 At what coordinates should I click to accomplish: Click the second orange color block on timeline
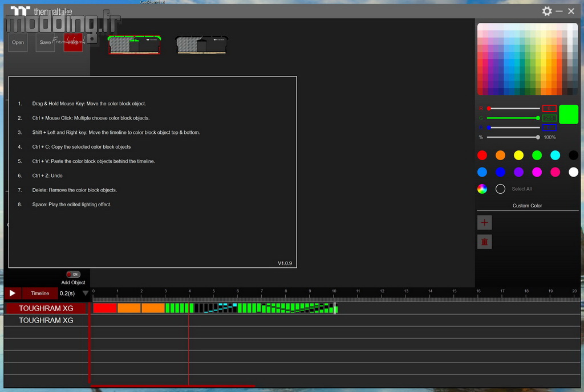point(153,308)
